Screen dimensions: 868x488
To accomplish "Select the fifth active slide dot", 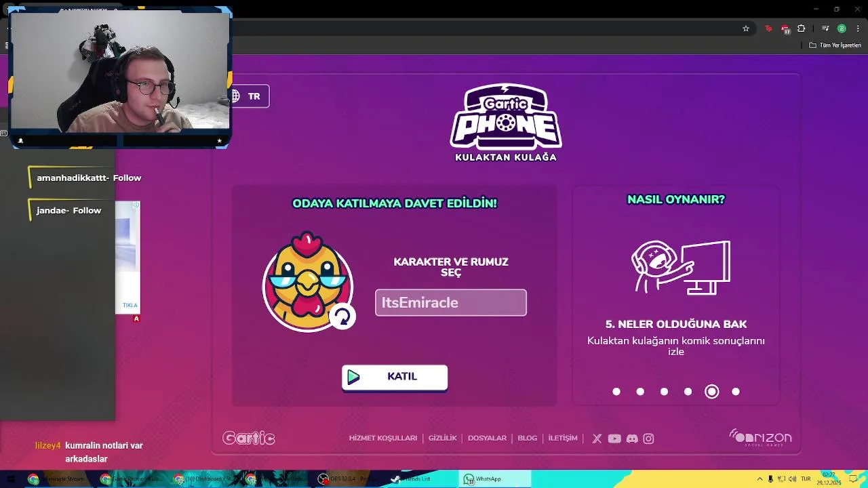I will pyautogui.click(x=711, y=392).
